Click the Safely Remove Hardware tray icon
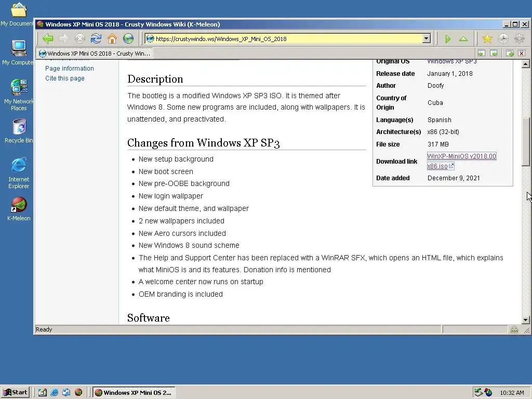 click(478, 392)
